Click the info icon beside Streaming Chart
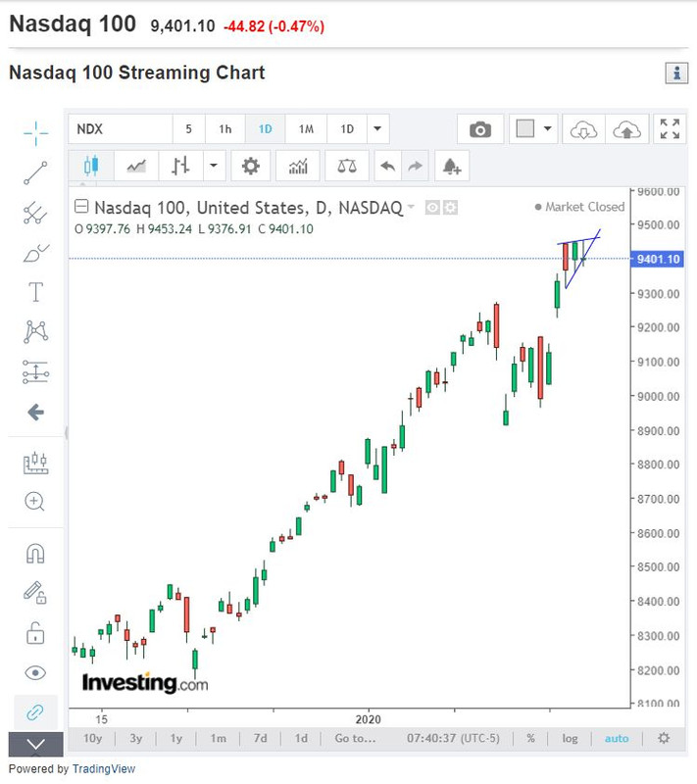The height and width of the screenshot is (784, 697). pos(676,73)
